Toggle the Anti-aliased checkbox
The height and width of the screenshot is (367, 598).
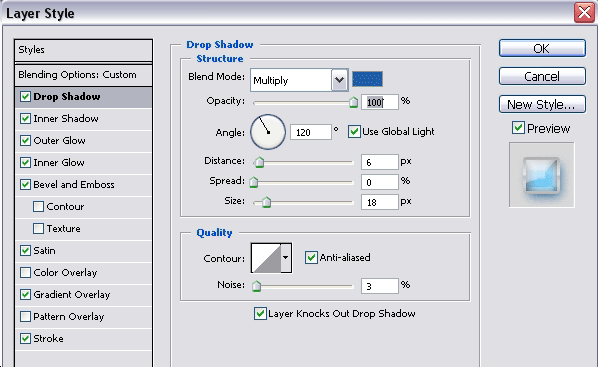pos(311,258)
